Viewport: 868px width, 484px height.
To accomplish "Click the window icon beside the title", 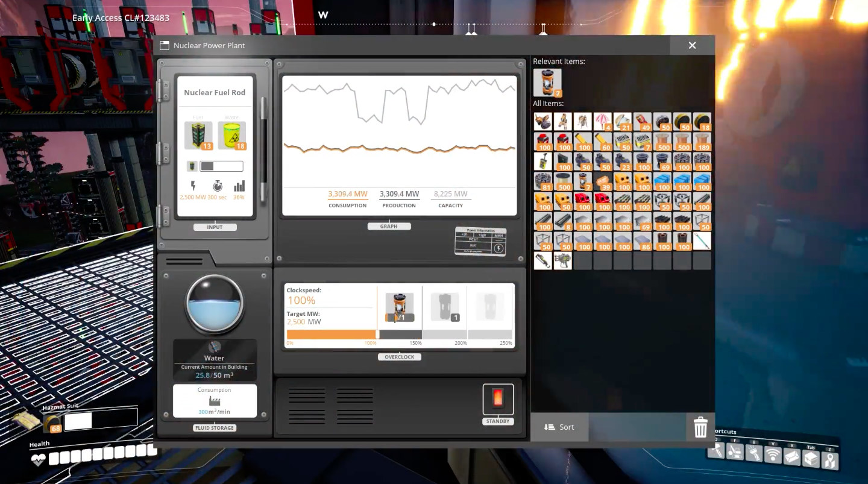I will 165,45.
